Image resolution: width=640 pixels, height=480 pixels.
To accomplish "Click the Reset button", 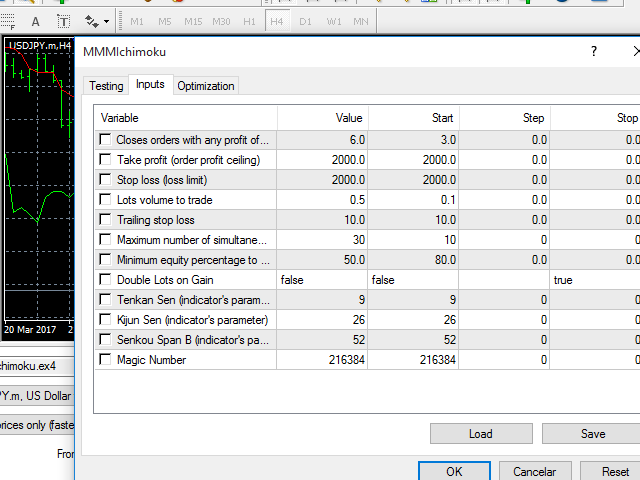I will pos(615,471).
